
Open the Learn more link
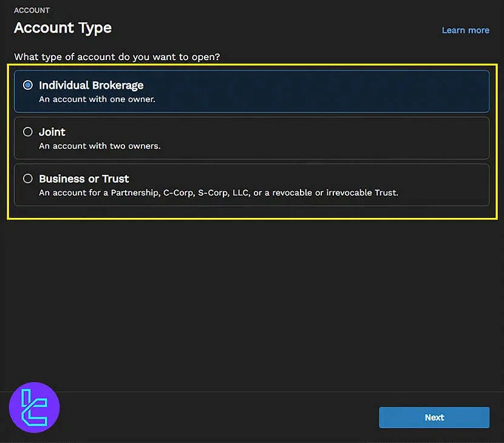point(465,30)
